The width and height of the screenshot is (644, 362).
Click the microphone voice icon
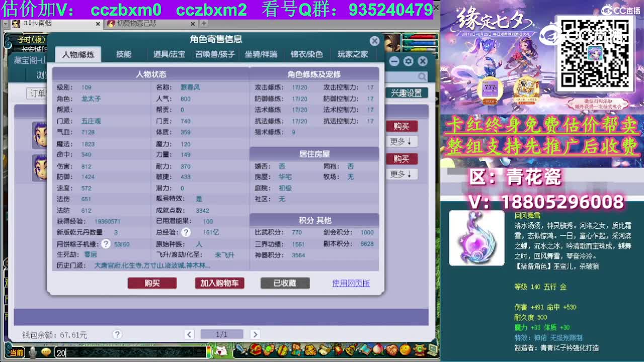click(33, 352)
